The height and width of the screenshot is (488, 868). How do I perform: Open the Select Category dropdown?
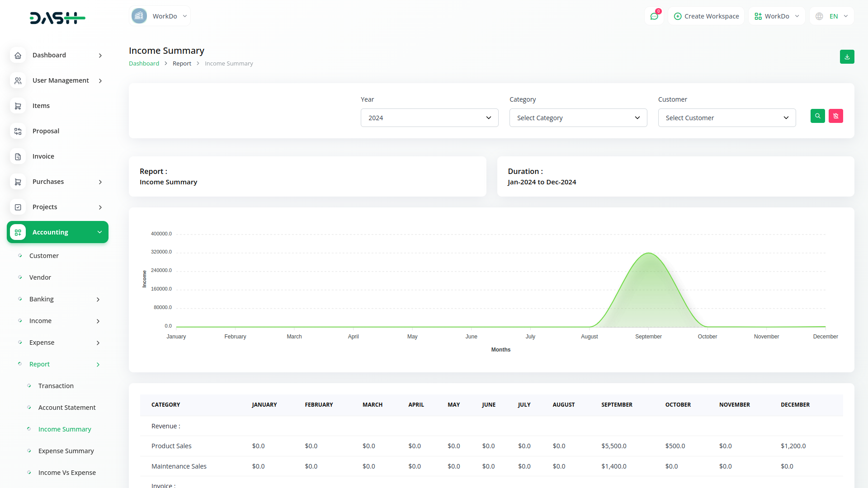click(x=578, y=117)
